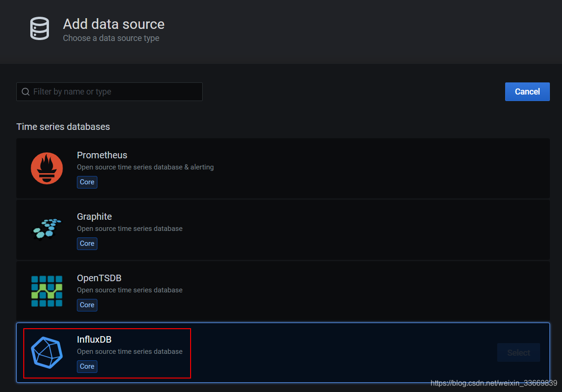Select the InfluxDB data source button
Screen dimensions: 562x392
click(x=518, y=352)
